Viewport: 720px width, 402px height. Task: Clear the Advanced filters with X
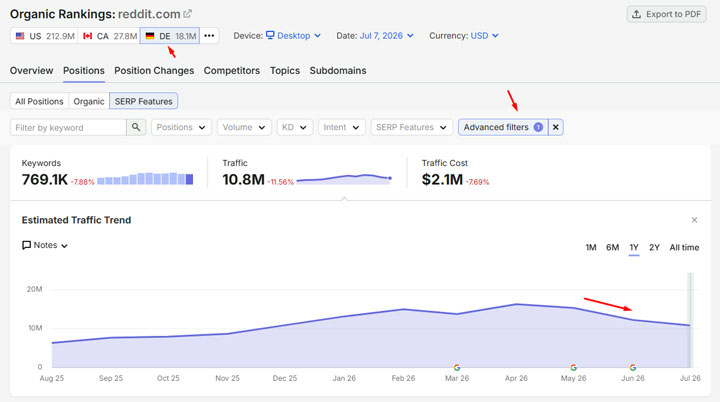coord(556,127)
